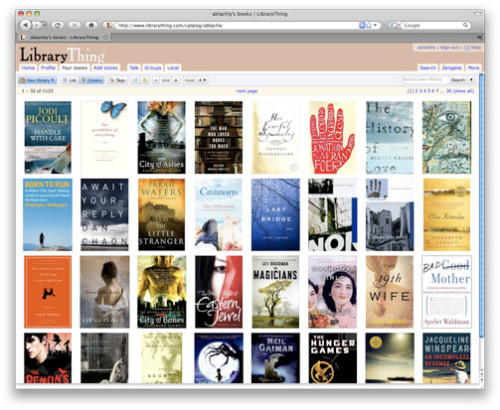Open the 'Add books' tab
The width and height of the screenshot is (500, 410).
click(105, 68)
